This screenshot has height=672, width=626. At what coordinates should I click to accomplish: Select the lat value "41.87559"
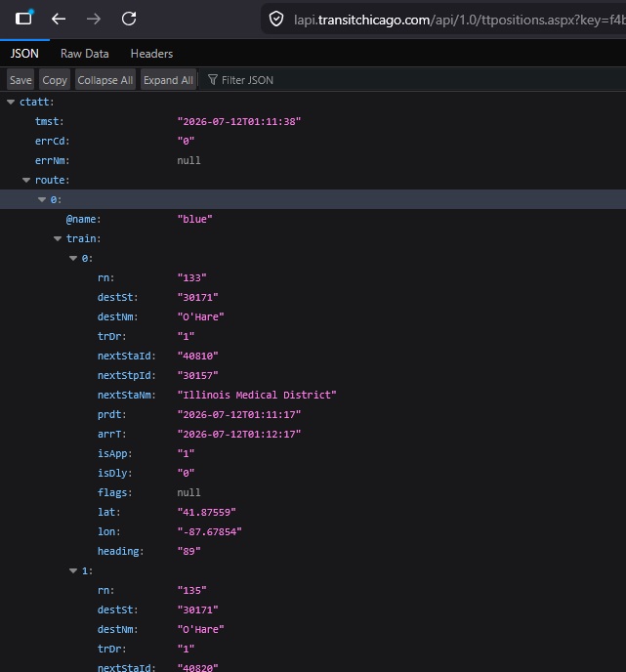(206, 512)
